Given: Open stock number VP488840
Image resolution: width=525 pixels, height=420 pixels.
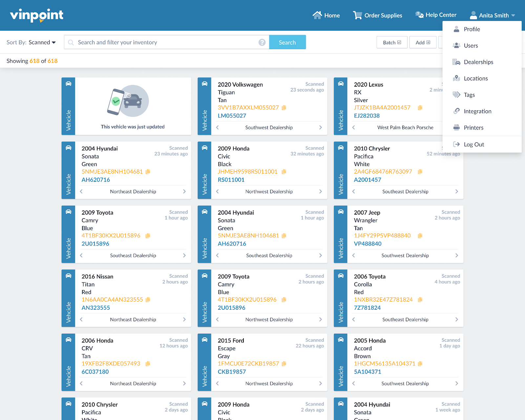Looking at the screenshot, I should tap(368, 244).
